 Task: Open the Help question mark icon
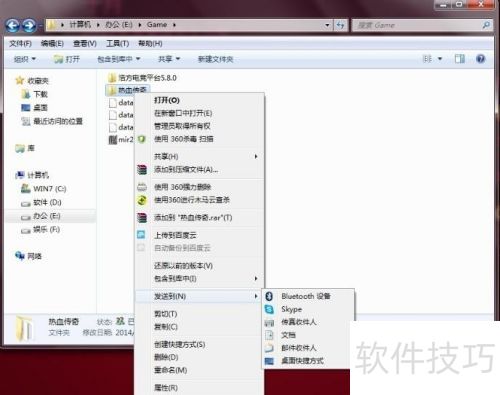(x=480, y=59)
